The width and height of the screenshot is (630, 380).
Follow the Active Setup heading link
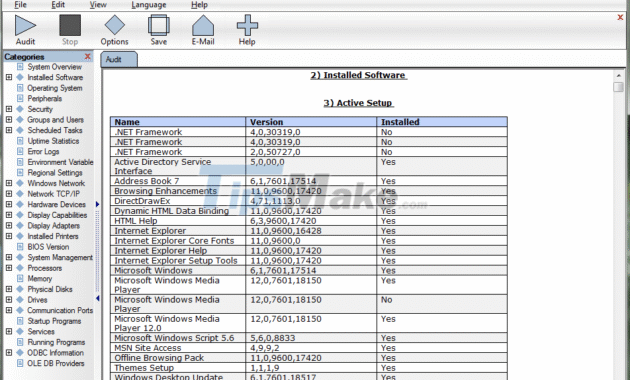358,103
